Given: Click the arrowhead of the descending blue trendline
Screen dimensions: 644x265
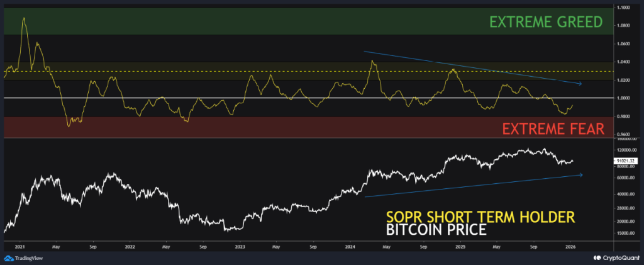Looking at the screenshot, I should 579,83.
